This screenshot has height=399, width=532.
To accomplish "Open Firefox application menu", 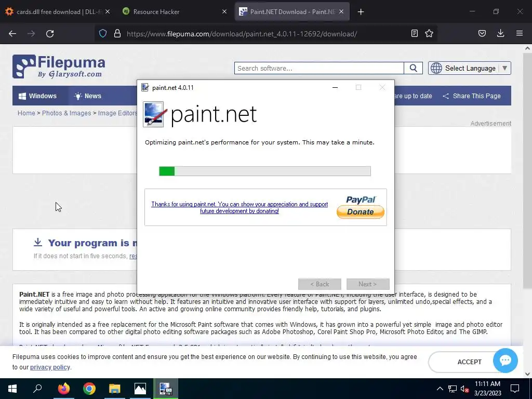I will 520,33.
